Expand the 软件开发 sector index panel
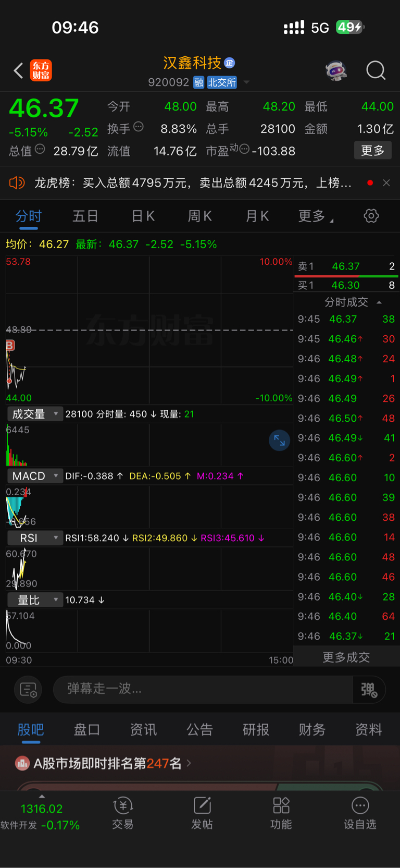 click(41, 814)
